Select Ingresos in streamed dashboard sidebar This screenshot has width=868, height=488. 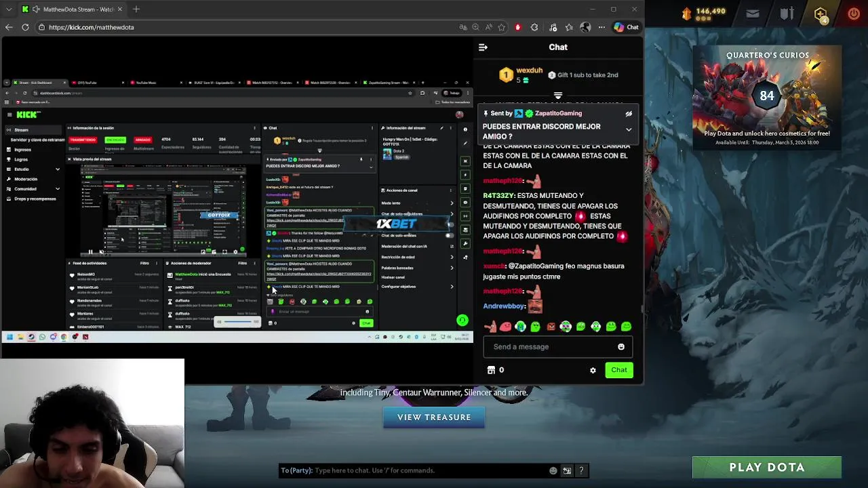pyautogui.click(x=22, y=150)
